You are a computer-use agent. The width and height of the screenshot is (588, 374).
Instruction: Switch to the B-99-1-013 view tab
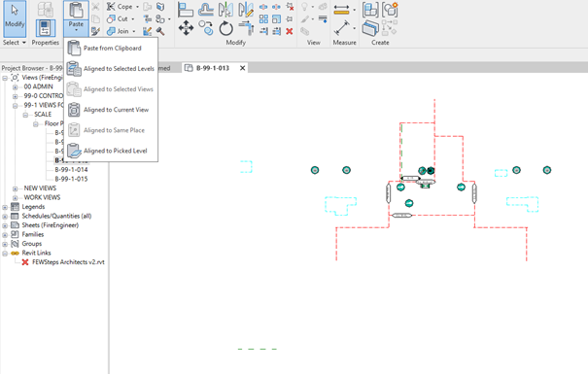click(213, 68)
